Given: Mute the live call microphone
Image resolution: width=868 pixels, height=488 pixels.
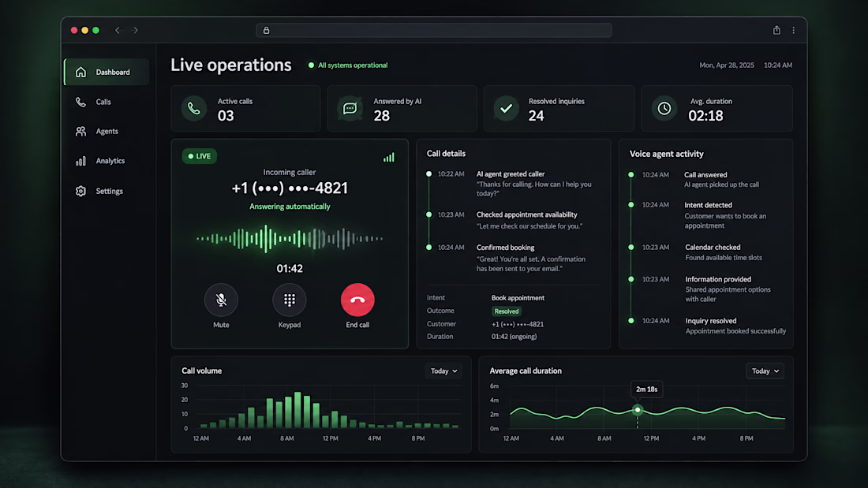Looking at the screenshot, I should (x=221, y=300).
